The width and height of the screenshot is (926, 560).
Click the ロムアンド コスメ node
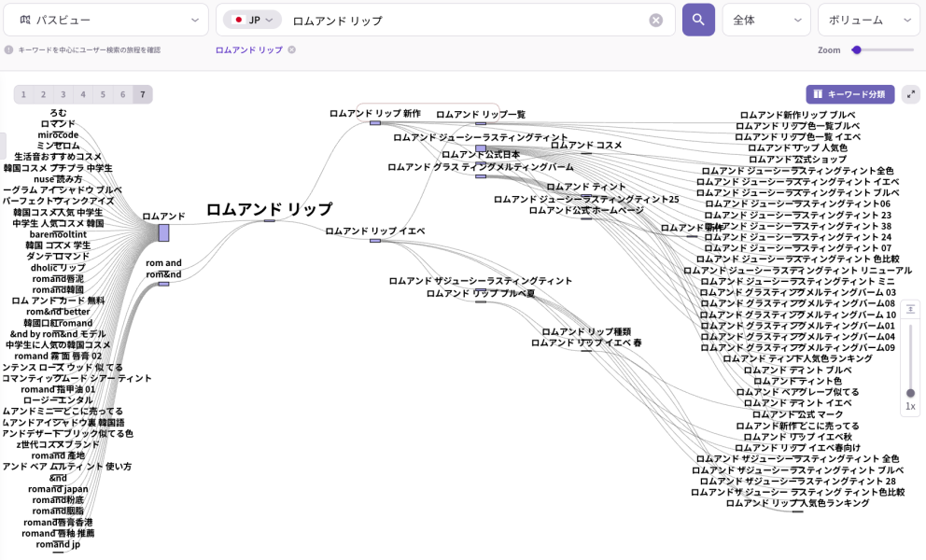point(586,146)
